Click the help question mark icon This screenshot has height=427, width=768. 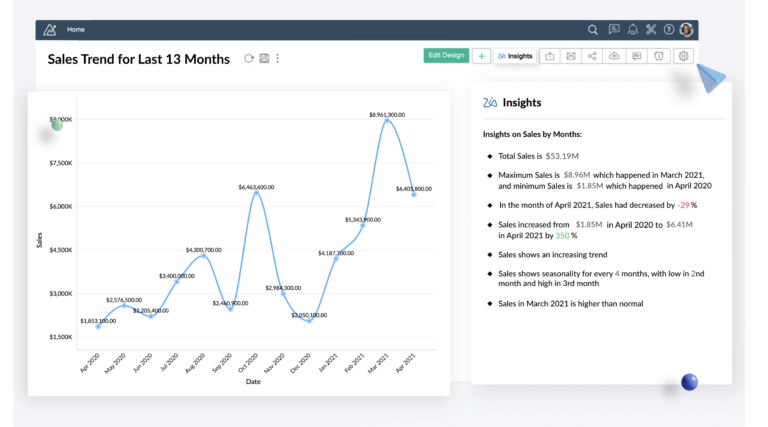point(668,30)
